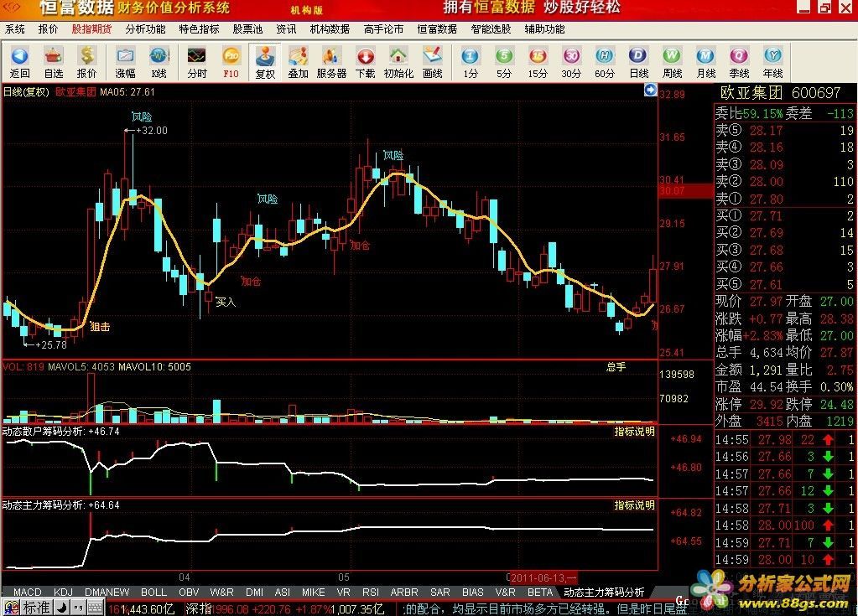Switch to 分时 intraday chart icon

[197, 62]
